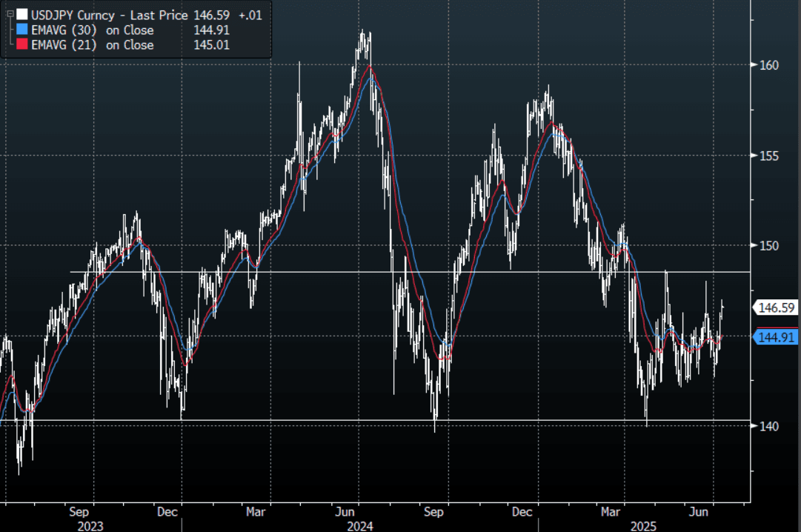This screenshot has height=532, width=801.
Task: Click the blue EMAVG (30) color swatch
Action: tap(22, 30)
